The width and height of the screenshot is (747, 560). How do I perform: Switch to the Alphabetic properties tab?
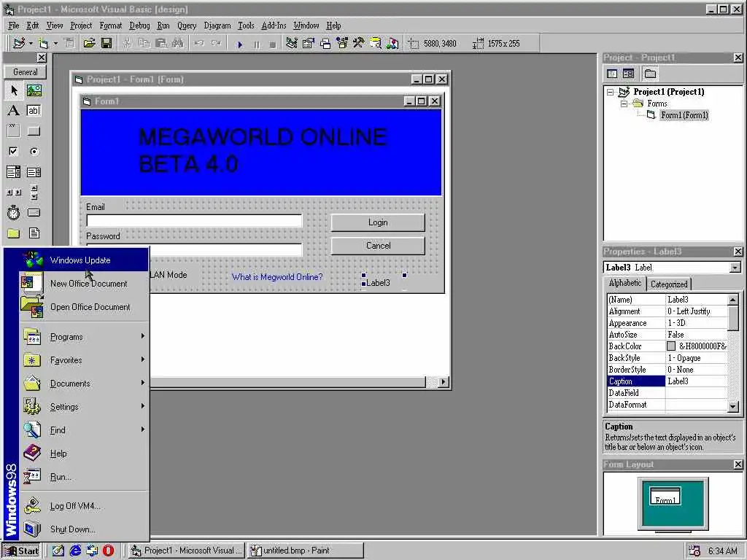click(625, 283)
